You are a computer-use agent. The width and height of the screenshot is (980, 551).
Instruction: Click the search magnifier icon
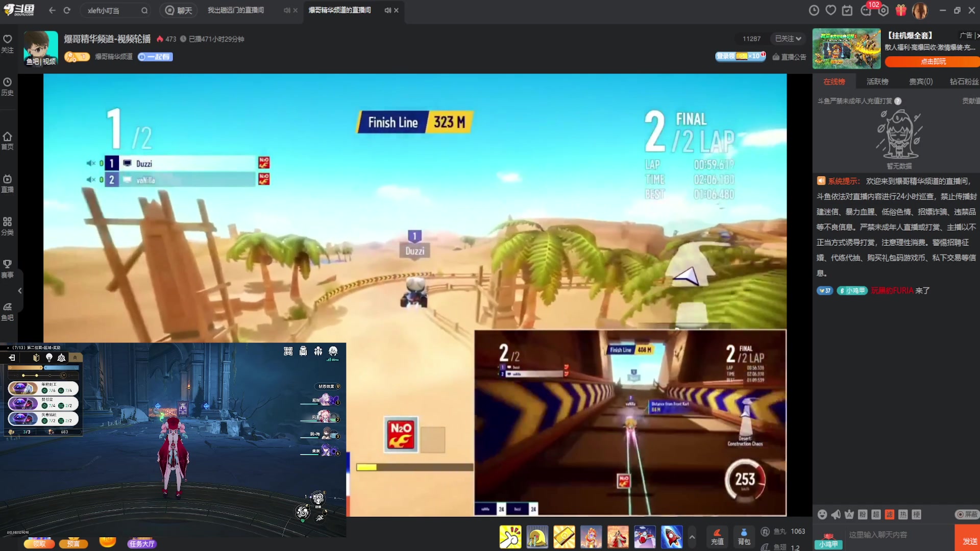[144, 10]
